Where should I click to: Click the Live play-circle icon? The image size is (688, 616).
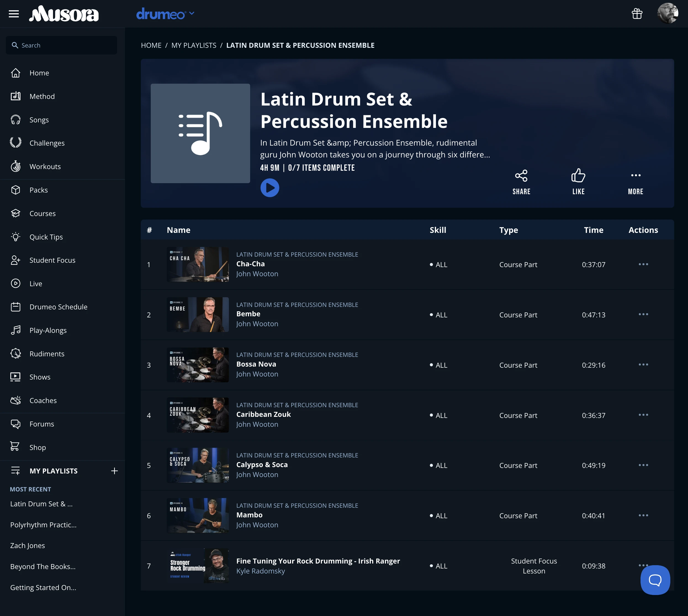(15, 283)
